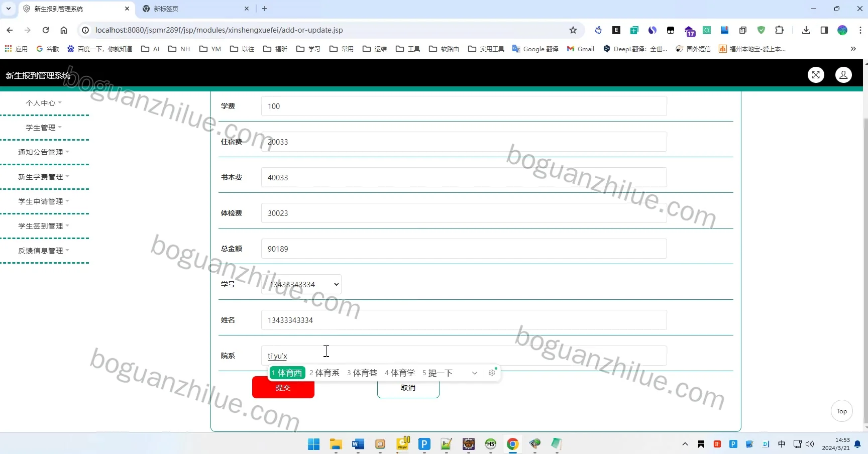Expand 学生管理 sidebar menu
Screen dimensions: 868x454
pyautogui.click(x=44, y=128)
